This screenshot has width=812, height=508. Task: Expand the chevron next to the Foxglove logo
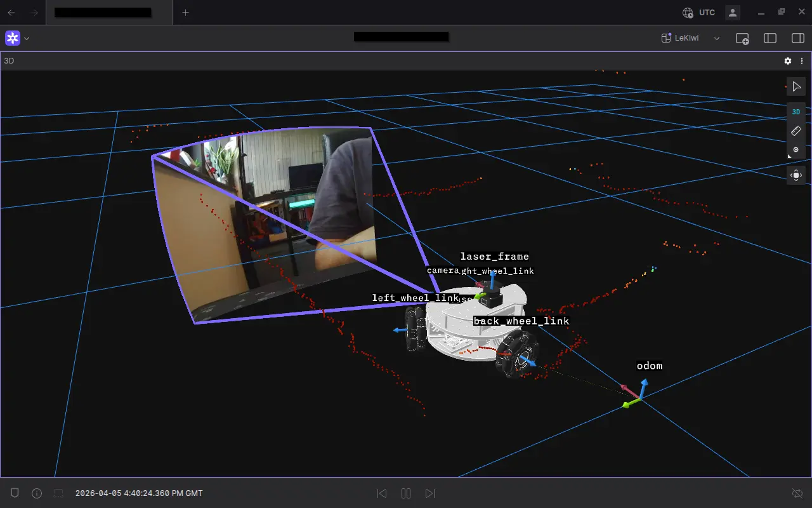27,38
